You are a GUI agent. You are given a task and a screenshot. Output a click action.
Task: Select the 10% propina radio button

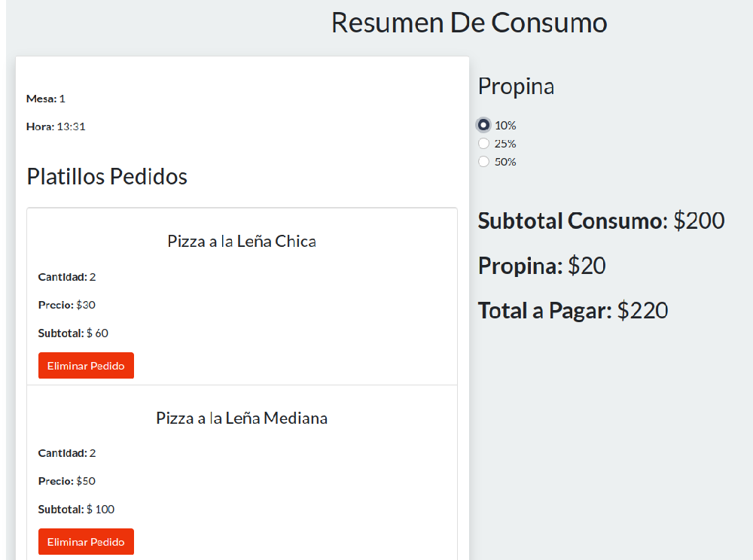[483, 125]
